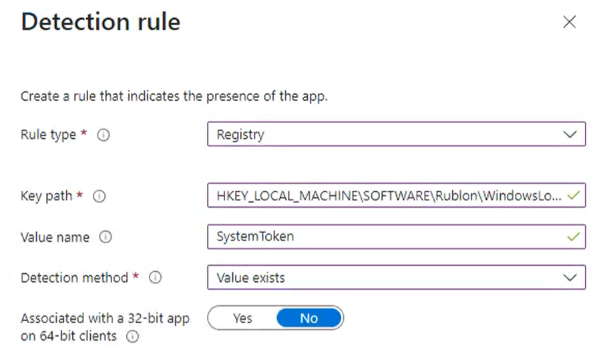
Task: Click the Detection rule heading
Action: [x=101, y=22]
